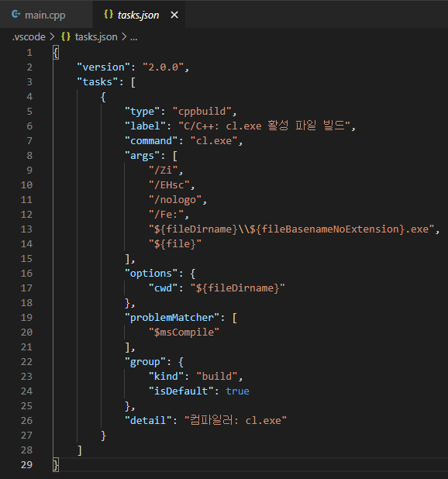
Task: Open the breadcrumb ellipsis symbol picker
Action: pos(133,37)
